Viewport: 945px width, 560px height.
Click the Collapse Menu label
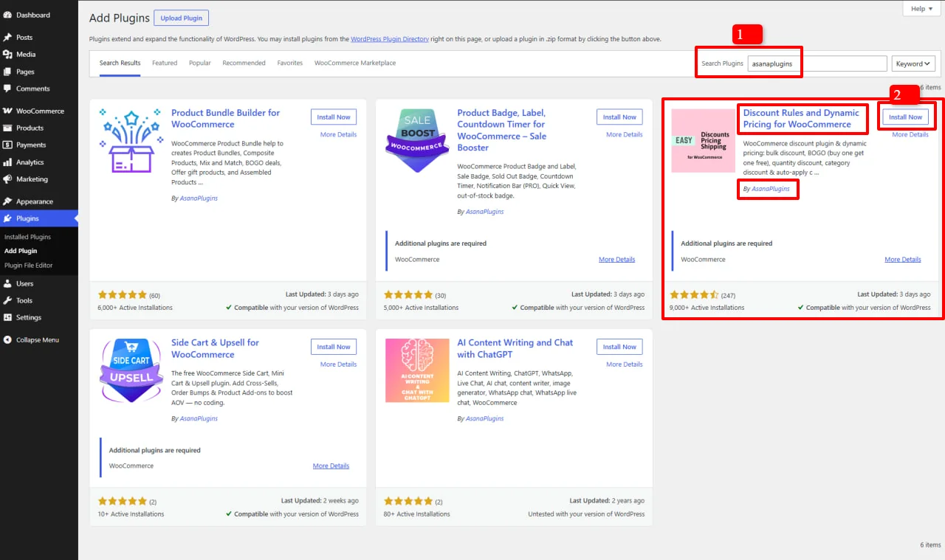(x=38, y=340)
